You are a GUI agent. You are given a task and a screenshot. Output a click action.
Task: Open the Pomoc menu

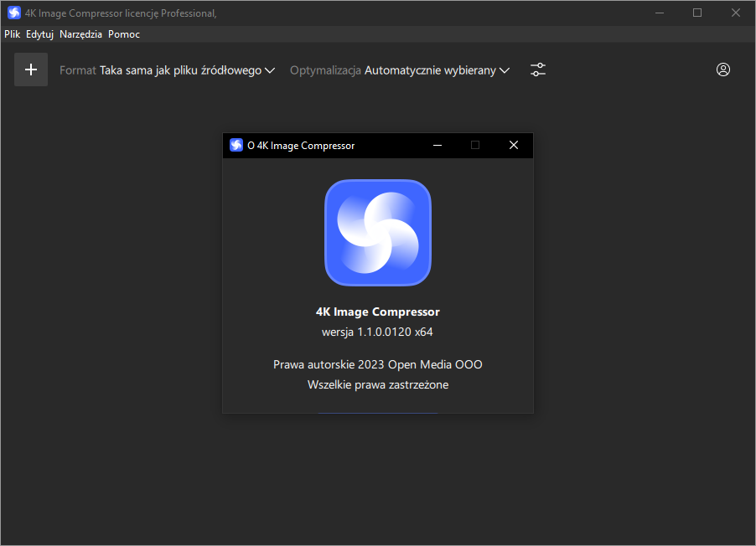point(124,34)
